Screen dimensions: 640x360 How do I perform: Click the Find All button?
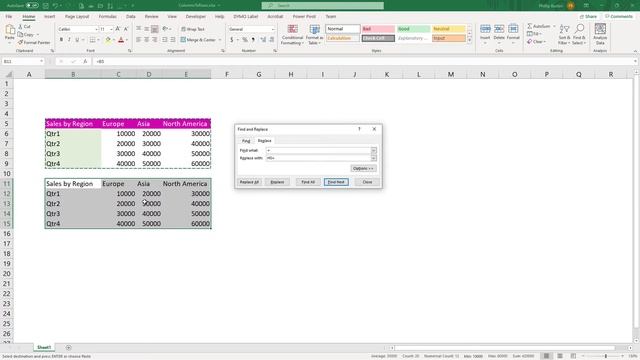click(308, 182)
